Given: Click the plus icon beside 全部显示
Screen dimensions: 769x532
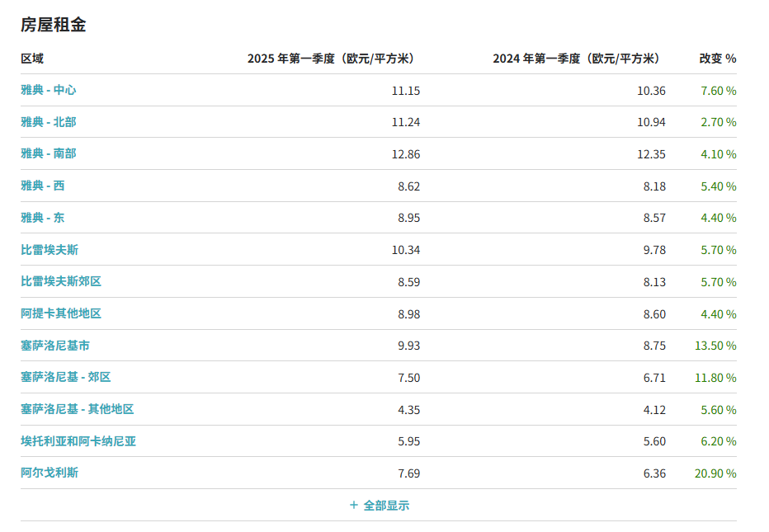Looking at the screenshot, I should pyautogui.click(x=354, y=505).
